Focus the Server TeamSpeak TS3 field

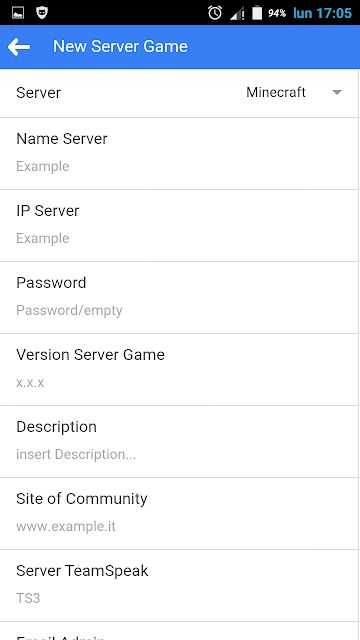(179, 598)
